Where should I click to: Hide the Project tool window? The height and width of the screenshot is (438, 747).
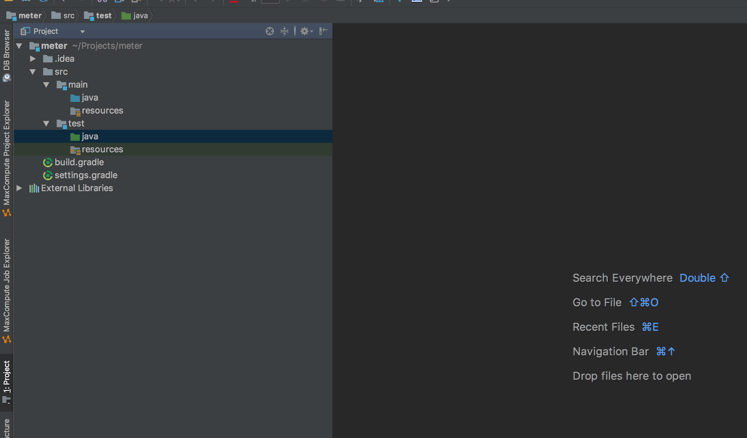click(x=323, y=31)
